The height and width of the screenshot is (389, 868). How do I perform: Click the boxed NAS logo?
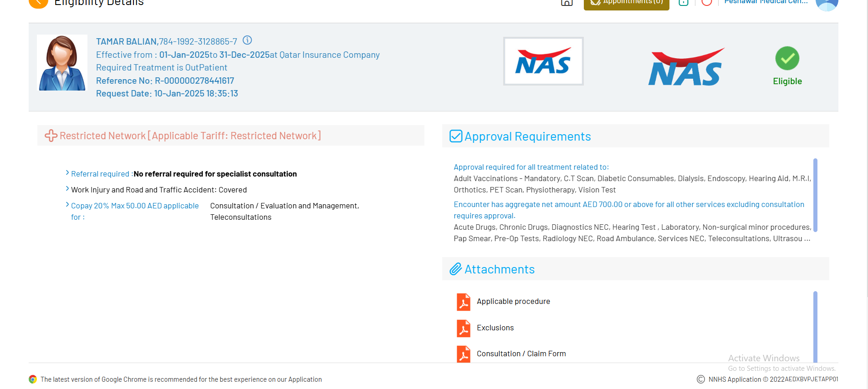(543, 61)
